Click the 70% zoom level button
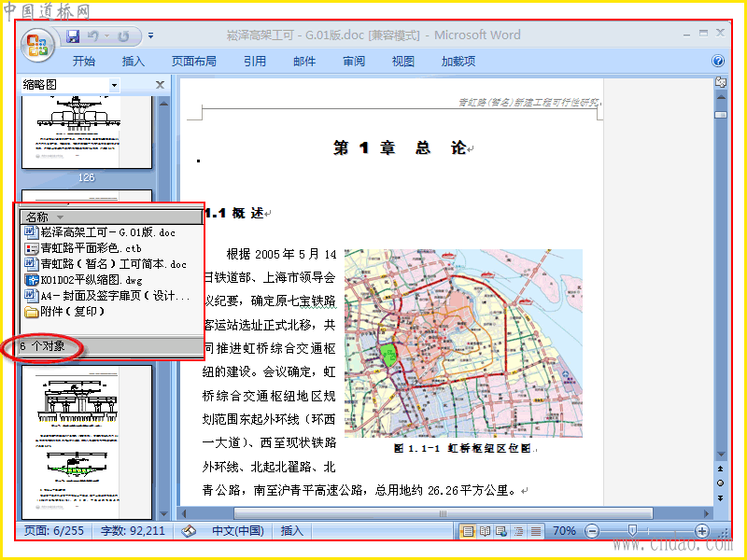 [x=564, y=530]
